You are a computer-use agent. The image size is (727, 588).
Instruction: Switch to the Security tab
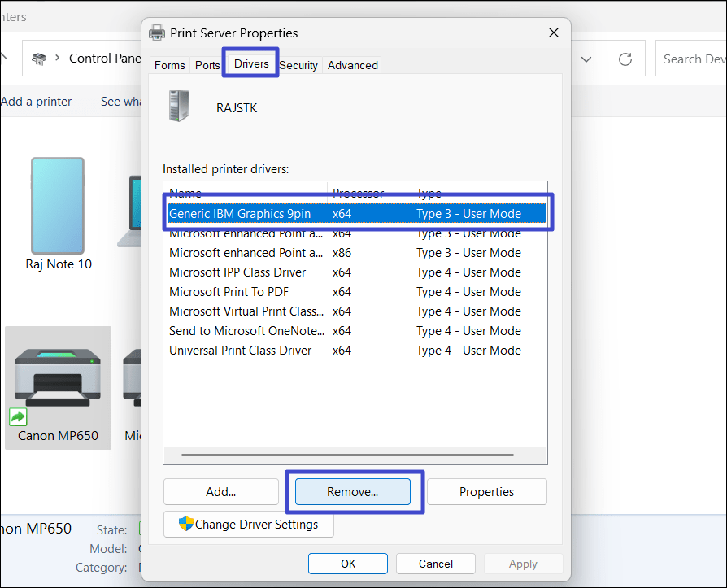point(298,65)
